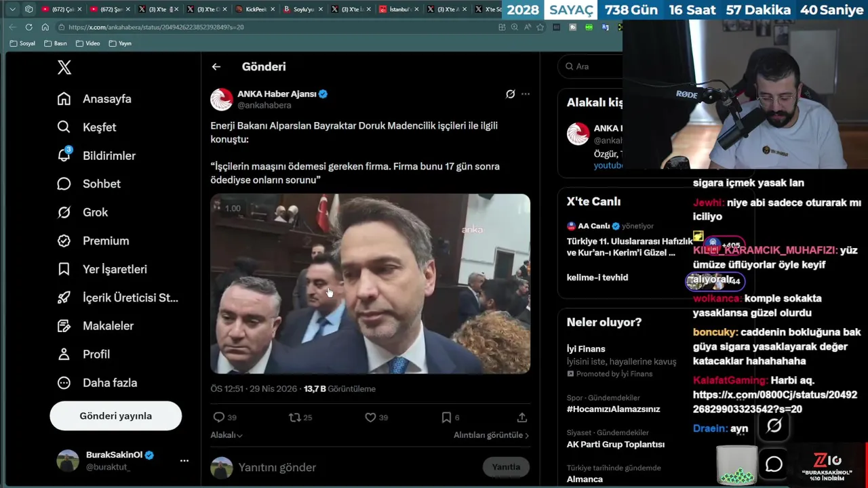Open the Basın bookmarks folder
This screenshot has height=488, width=868.
(56, 43)
